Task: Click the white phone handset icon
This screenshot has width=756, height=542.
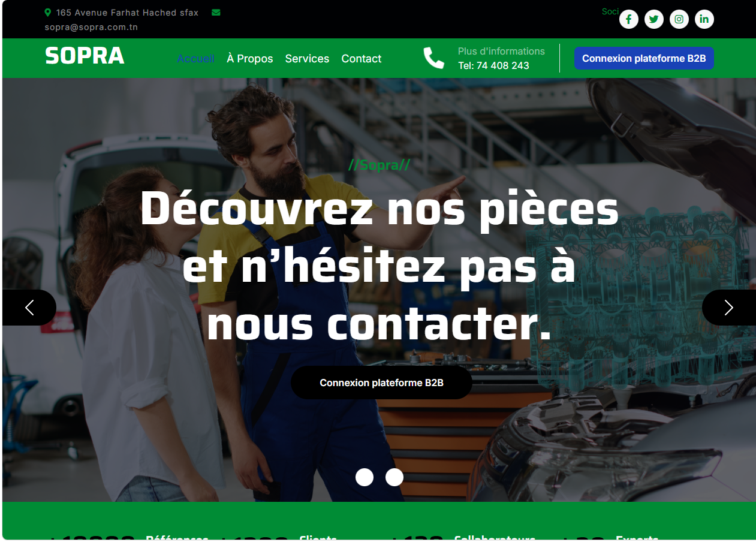Action: point(434,58)
